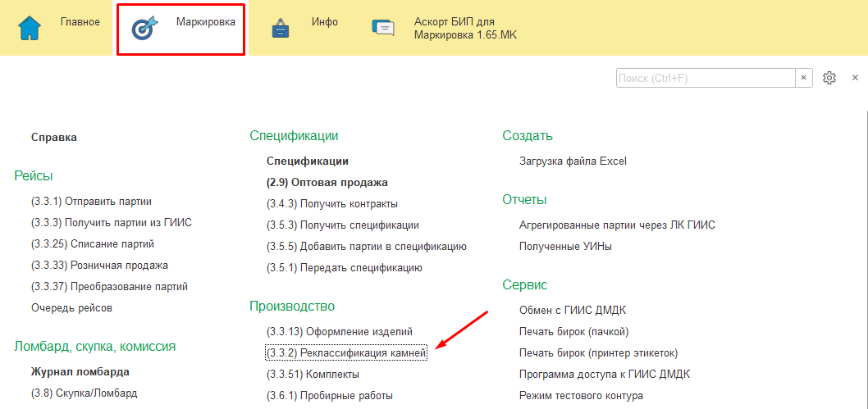Open the Инфо section
This screenshot has height=409, width=868.
[x=325, y=22]
